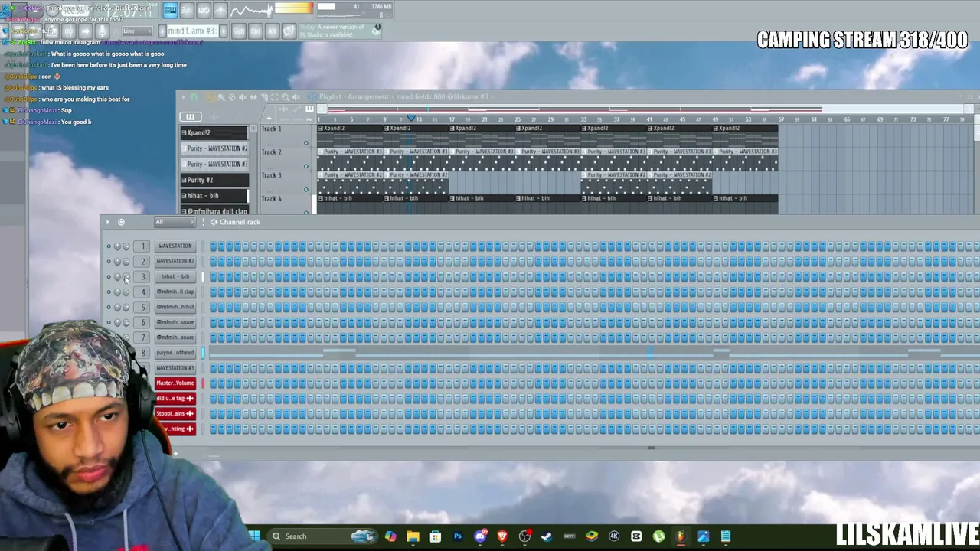Click the Shift button in the toolbar
Viewport: 980px width, 551px height.
point(238,31)
